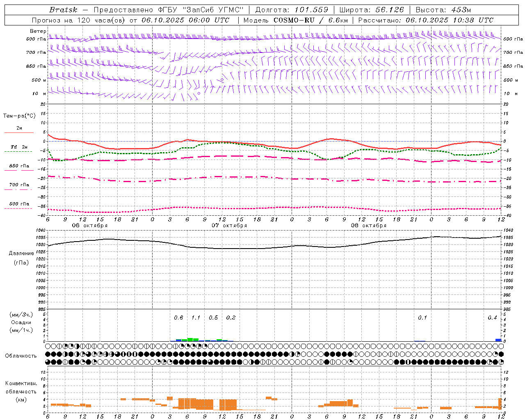The width and height of the screenshot is (525, 420).
Task: Click the precipitation value "0.4"
Action: tap(492, 317)
